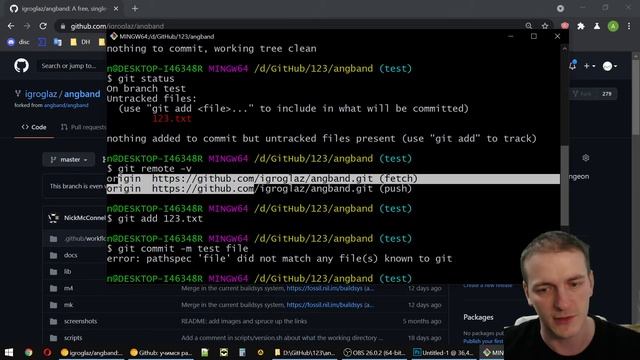Click the zoom magnifier in address bar

529,26
